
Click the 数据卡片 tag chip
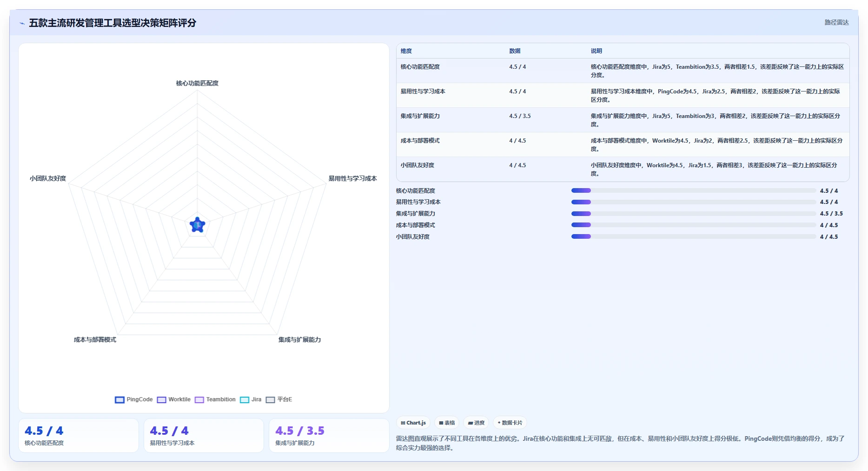coord(510,423)
